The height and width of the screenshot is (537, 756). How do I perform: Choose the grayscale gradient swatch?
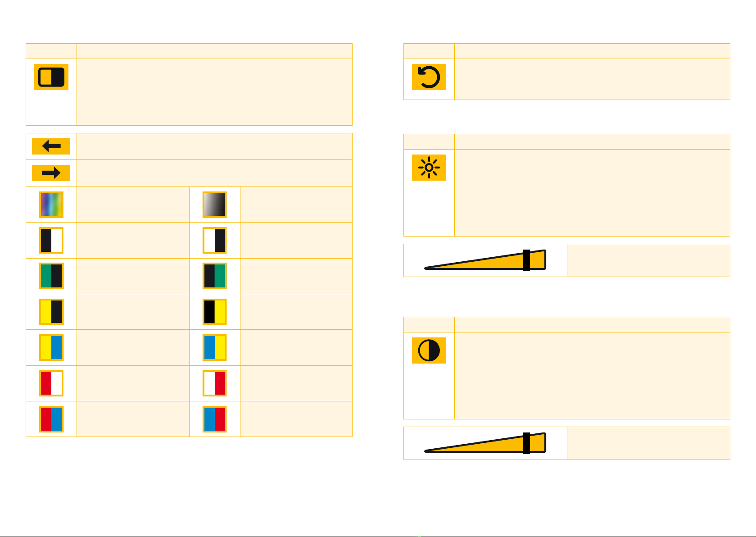[x=215, y=205]
